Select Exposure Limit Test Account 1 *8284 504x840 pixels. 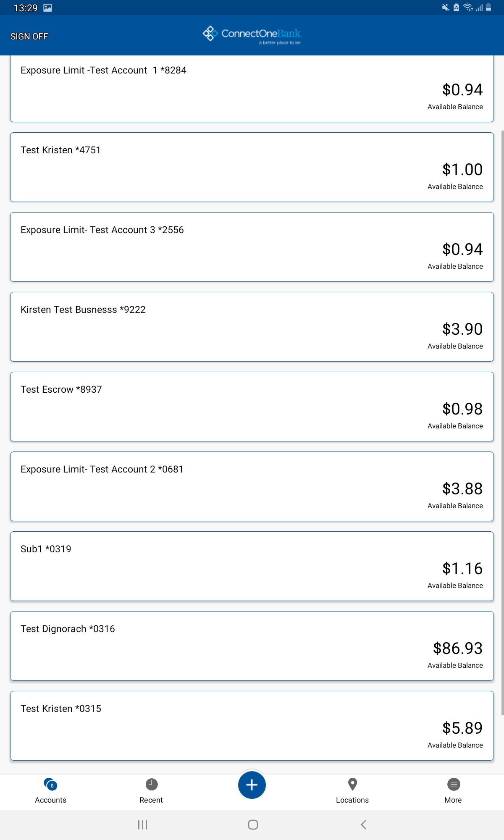coord(252,89)
